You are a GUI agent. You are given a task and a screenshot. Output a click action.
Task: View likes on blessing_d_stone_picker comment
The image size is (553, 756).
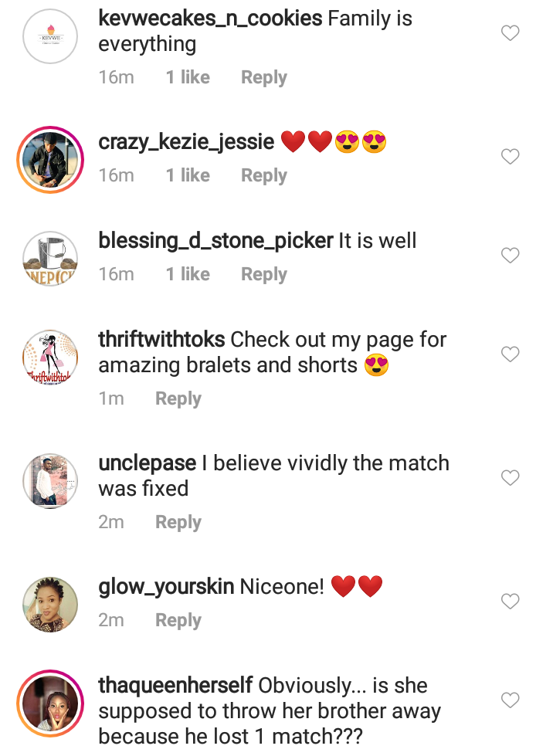188,274
